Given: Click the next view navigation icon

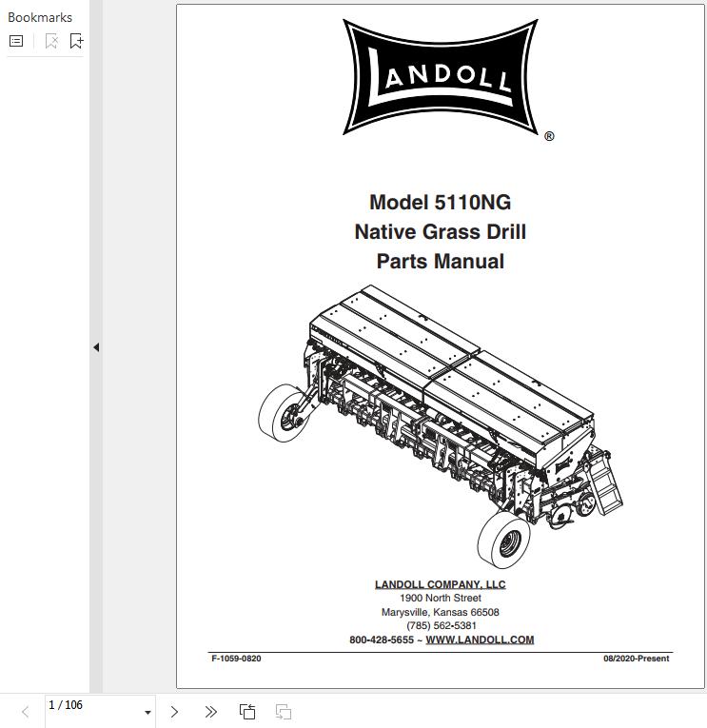Looking at the screenshot, I should 284,712.
